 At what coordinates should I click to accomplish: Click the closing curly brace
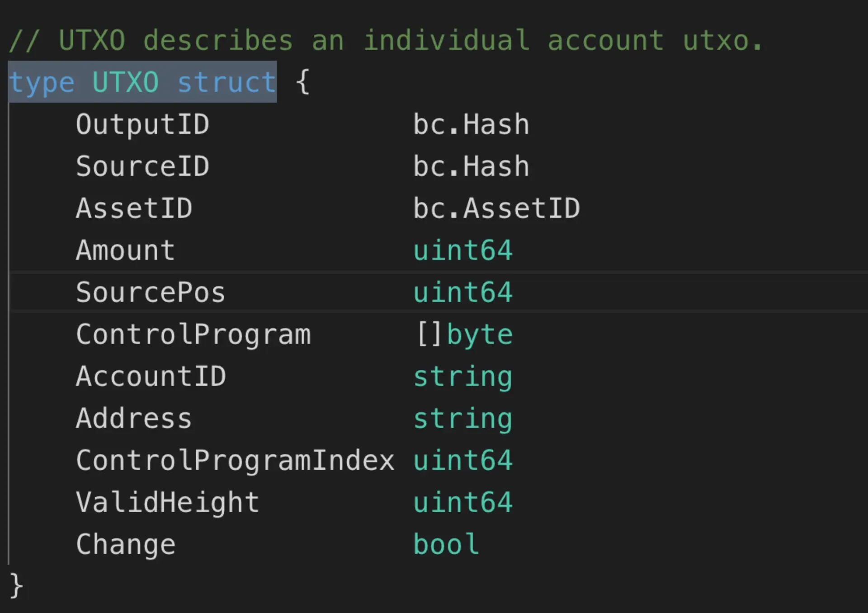tap(16, 586)
